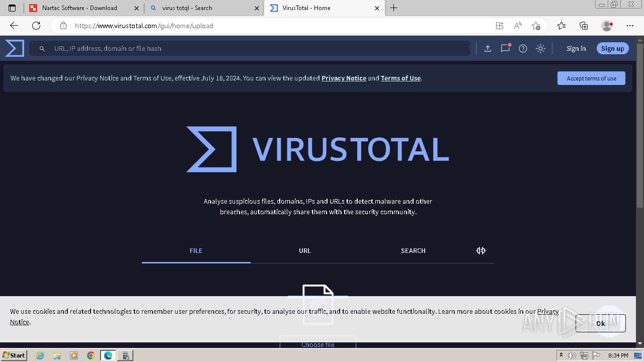Close the VirusTotal Home tab
Viewport: 644px width, 362px height.
point(377,8)
